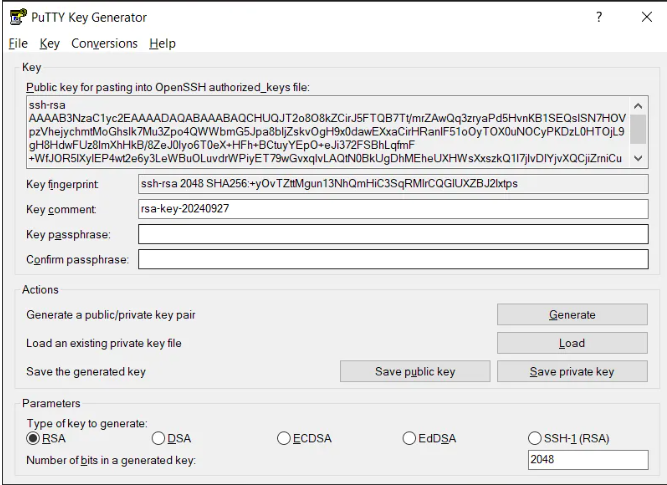Screen dimensions: 667x485
Task: Close the PuTTY Key Generator window
Action: (x=645, y=17)
